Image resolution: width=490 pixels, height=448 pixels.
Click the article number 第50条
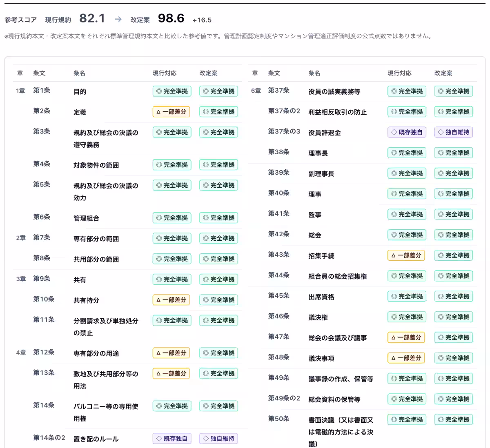(278, 418)
